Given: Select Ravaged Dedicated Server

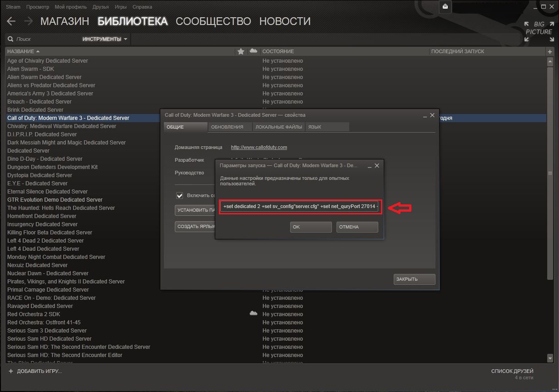Looking at the screenshot, I should pos(40,306).
